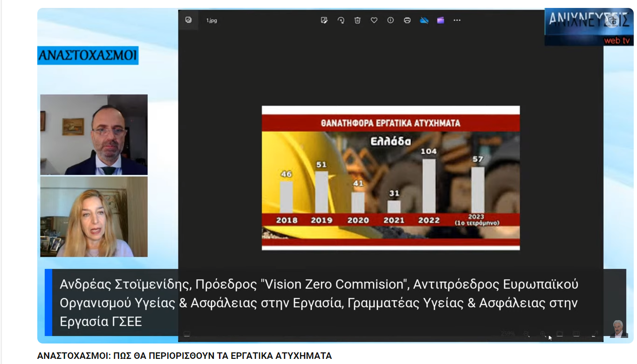The width and height of the screenshot is (637, 364).
Task: Delete the photo using the trash icon
Action: coord(357,20)
